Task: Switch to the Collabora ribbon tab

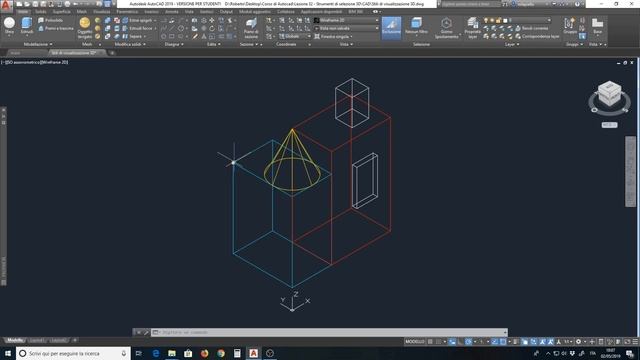Action: tap(286, 12)
